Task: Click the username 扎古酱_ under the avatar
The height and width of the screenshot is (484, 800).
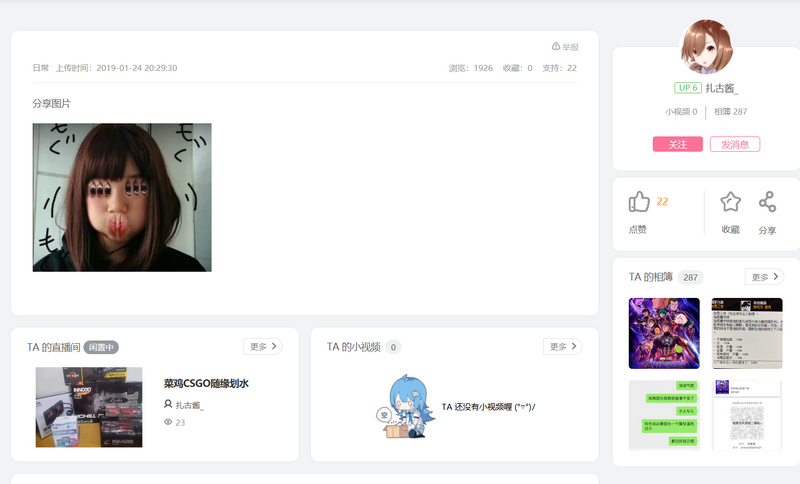Action: [x=721, y=88]
